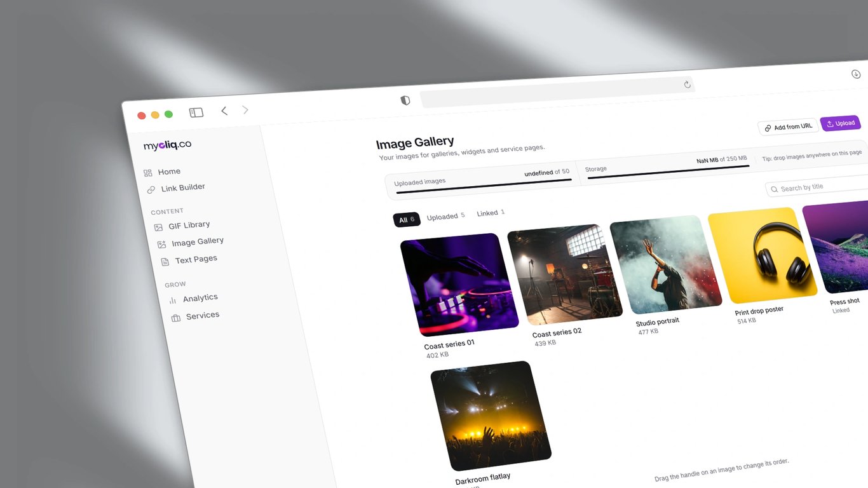The width and height of the screenshot is (868, 488).
Task: Click the undefined of 50 text
Action: pyautogui.click(x=546, y=173)
